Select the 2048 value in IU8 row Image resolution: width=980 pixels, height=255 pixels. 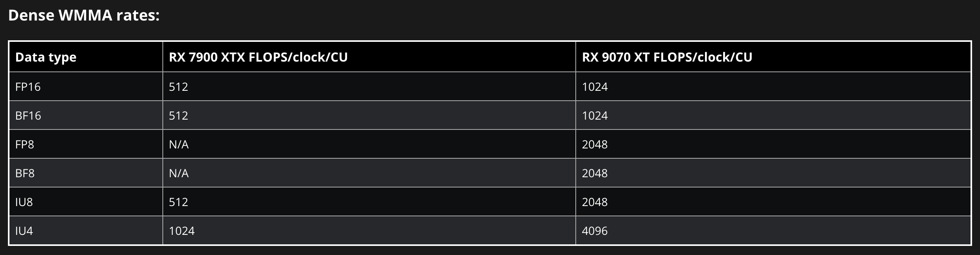click(x=595, y=202)
